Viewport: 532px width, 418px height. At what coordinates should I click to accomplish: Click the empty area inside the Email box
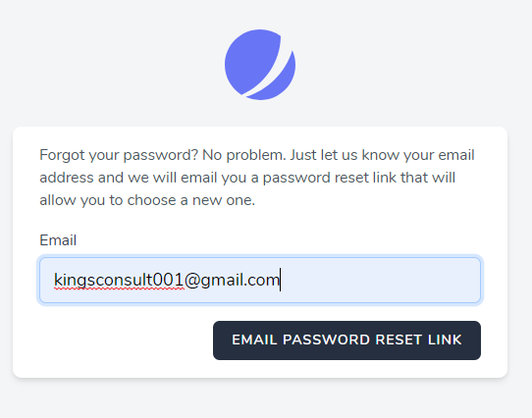click(380, 280)
